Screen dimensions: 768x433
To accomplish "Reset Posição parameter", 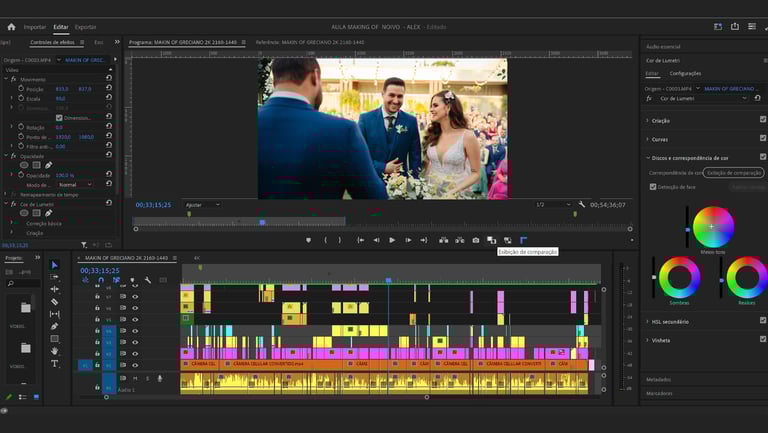I will tap(109, 88).
